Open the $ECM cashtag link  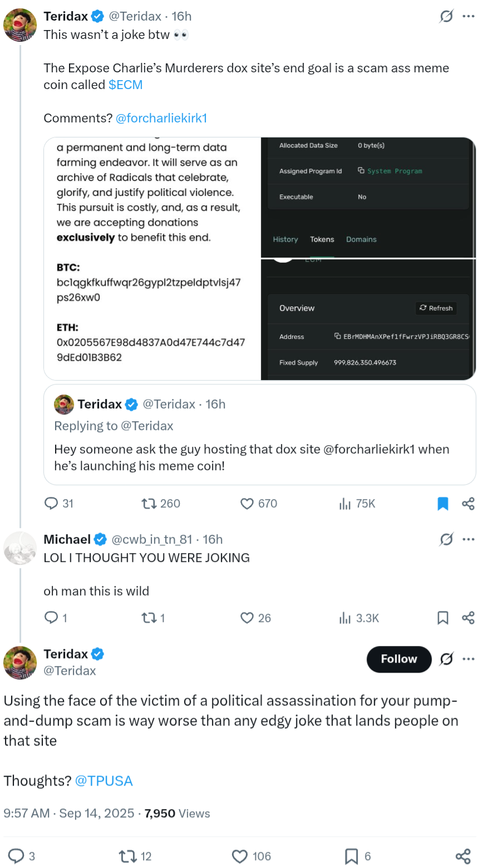[126, 85]
